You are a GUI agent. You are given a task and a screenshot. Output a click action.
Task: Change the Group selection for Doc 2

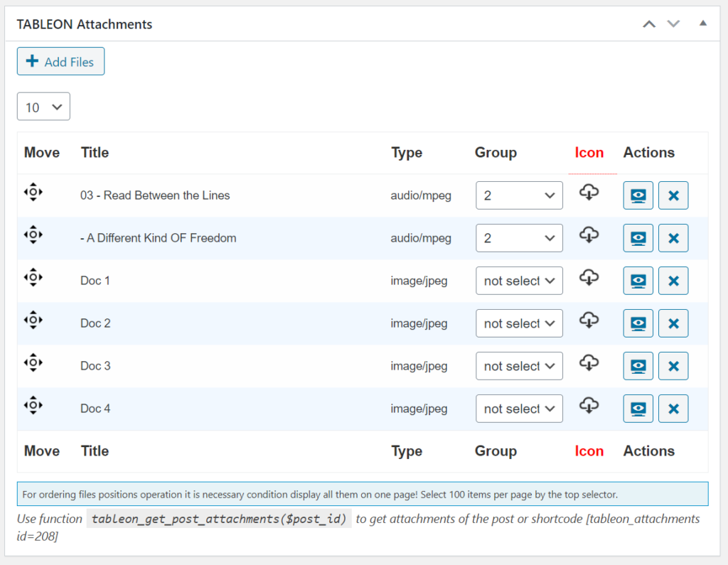(519, 323)
